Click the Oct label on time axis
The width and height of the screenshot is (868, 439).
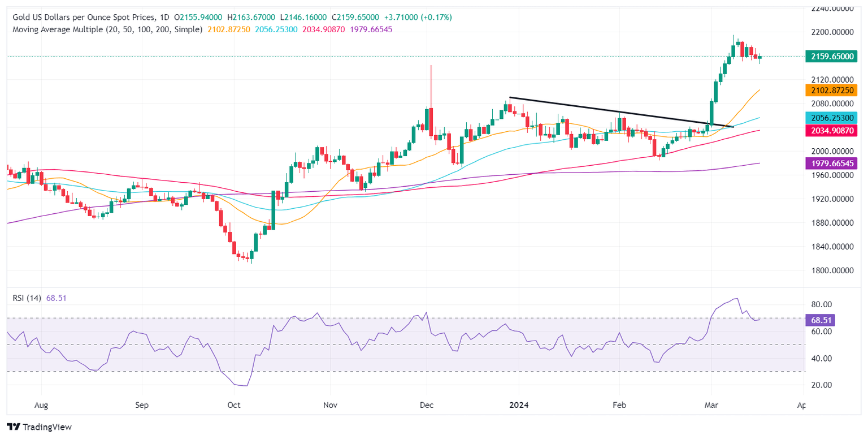[x=234, y=405]
